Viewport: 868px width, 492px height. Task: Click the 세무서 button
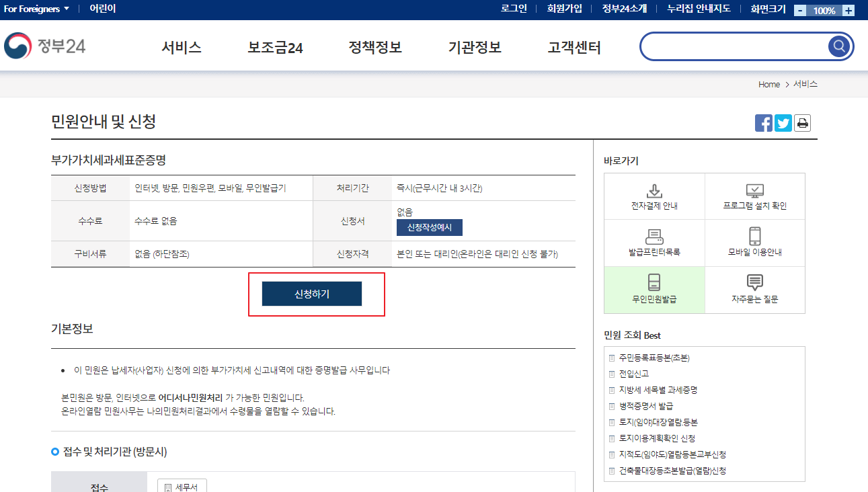(182, 487)
